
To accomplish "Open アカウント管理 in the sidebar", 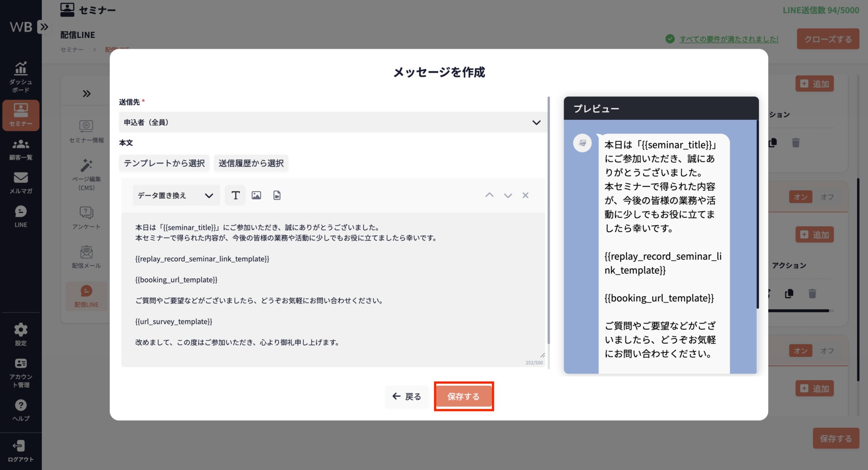I will [21, 373].
